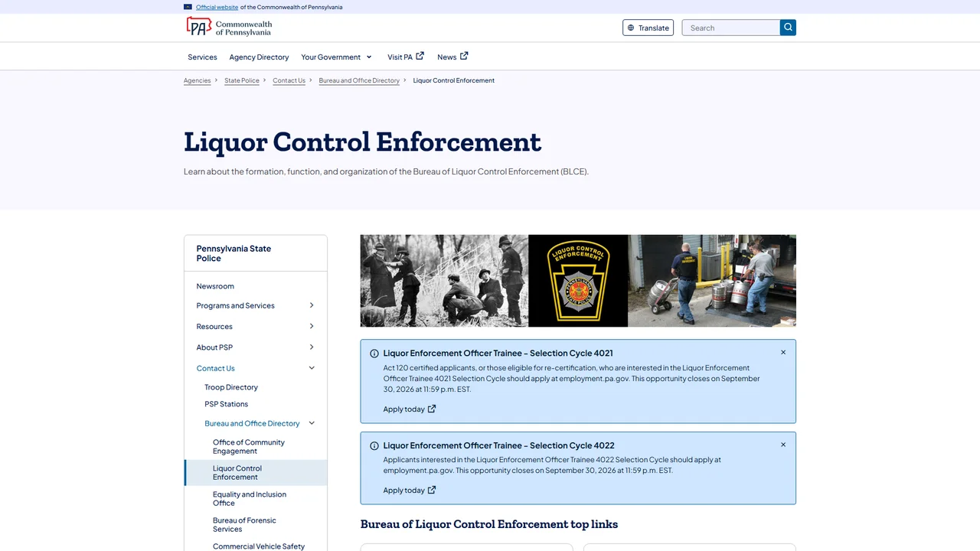Screen dimensions: 980x551
Task: Go to Agencies breadcrumb
Action: click(197, 80)
